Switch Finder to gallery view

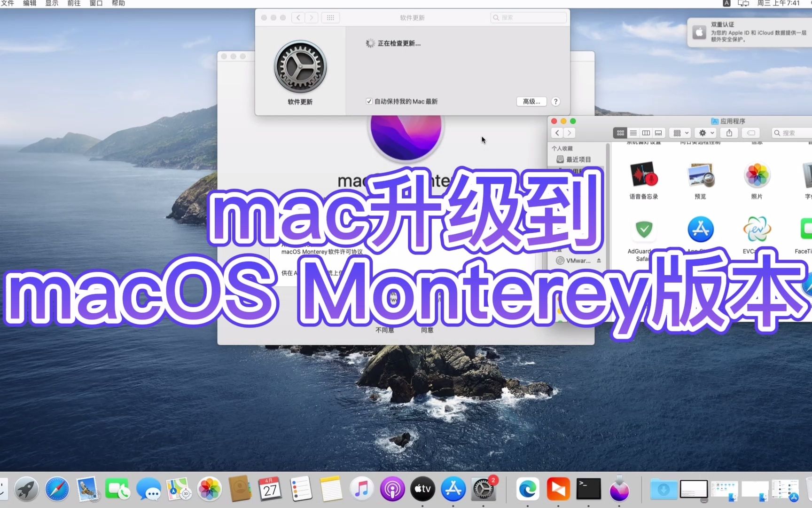tap(658, 133)
